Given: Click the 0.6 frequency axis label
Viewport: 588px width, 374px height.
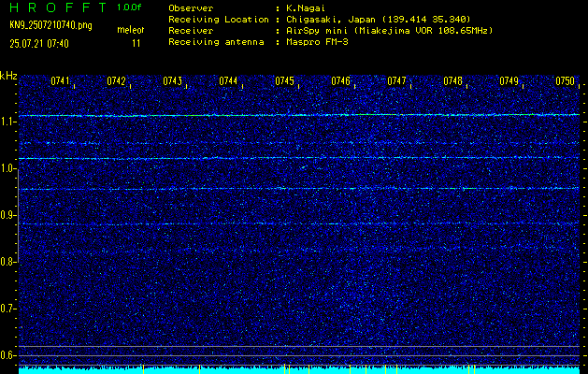Looking at the screenshot, I should pyautogui.click(x=7, y=355).
